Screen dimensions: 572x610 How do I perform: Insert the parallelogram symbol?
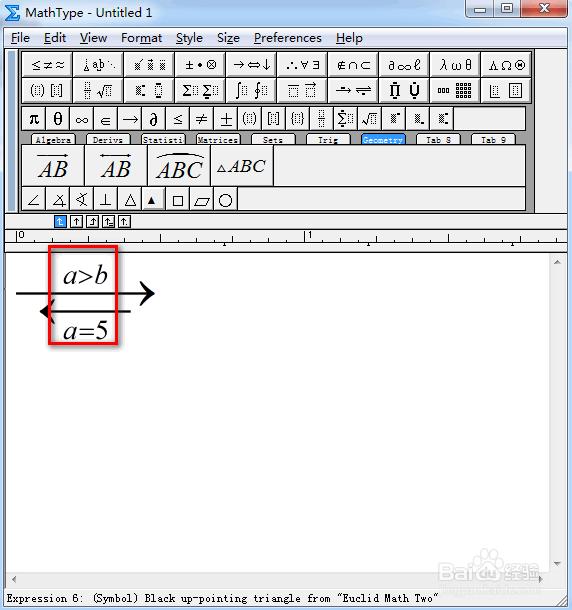(202, 200)
